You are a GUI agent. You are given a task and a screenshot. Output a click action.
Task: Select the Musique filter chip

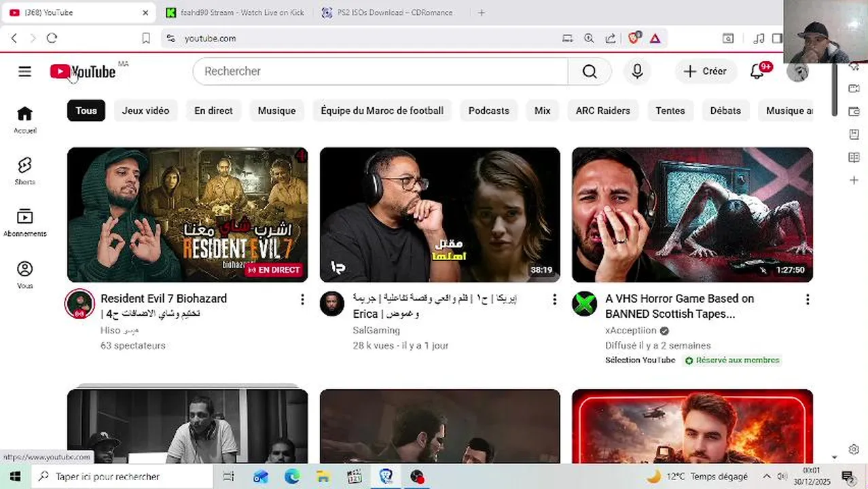click(x=276, y=111)
